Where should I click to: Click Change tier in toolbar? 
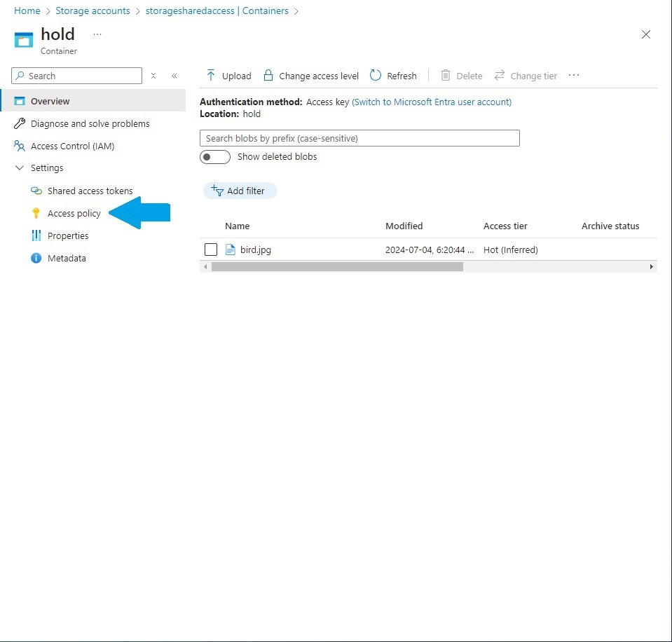[x=526, y=76]
